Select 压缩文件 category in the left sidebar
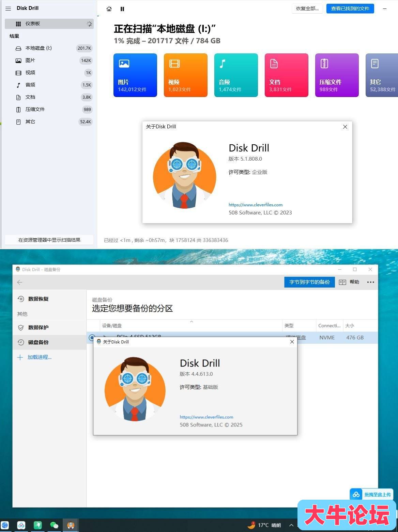The width and height of the screenshot is (398, 532). [49, 109]
